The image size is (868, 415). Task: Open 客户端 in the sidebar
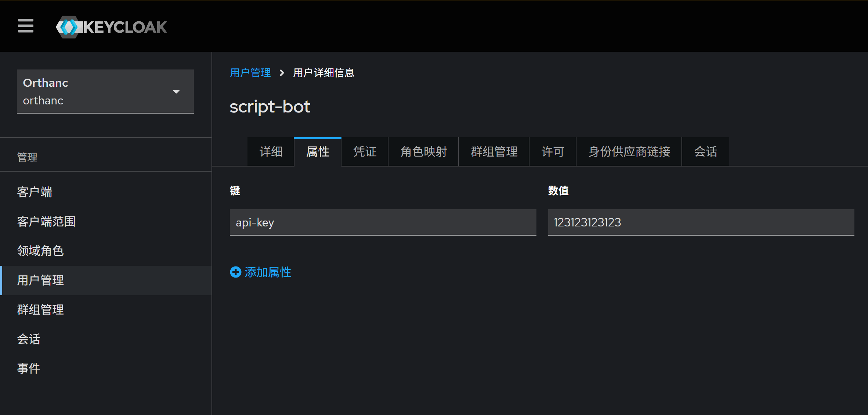coord(35,192)
